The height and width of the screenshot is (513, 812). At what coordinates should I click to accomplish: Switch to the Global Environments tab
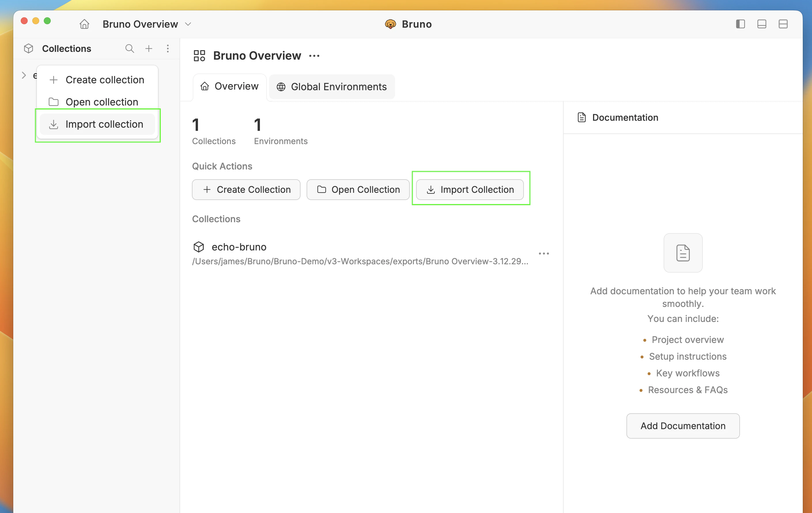point(331,87)
